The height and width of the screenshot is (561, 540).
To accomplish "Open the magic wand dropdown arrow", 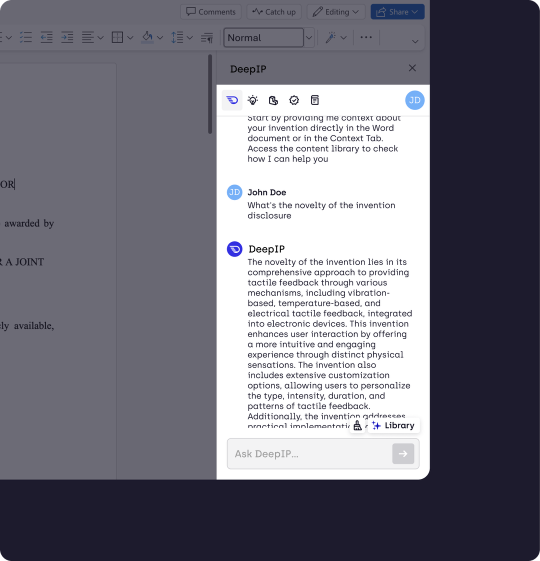I will 344,38.
